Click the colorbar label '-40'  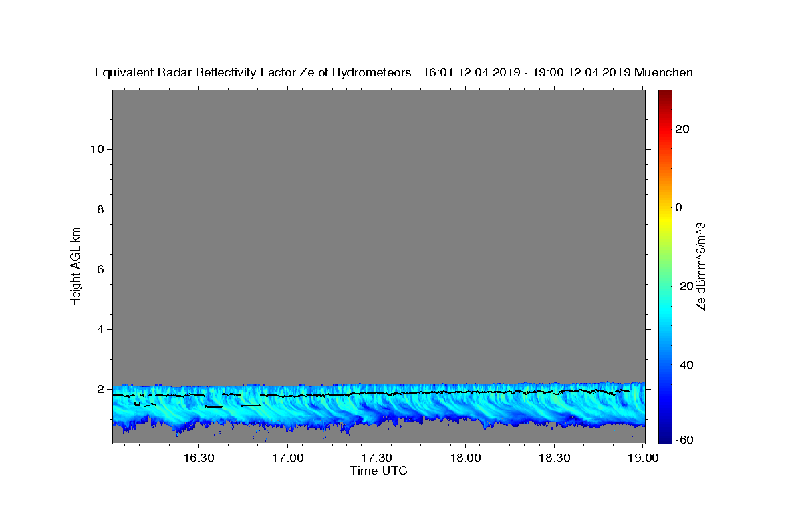click(x=684, y=365)
